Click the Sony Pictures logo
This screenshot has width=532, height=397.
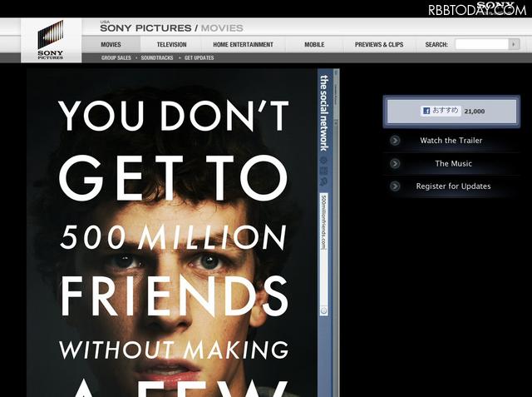tap(51, 40)
